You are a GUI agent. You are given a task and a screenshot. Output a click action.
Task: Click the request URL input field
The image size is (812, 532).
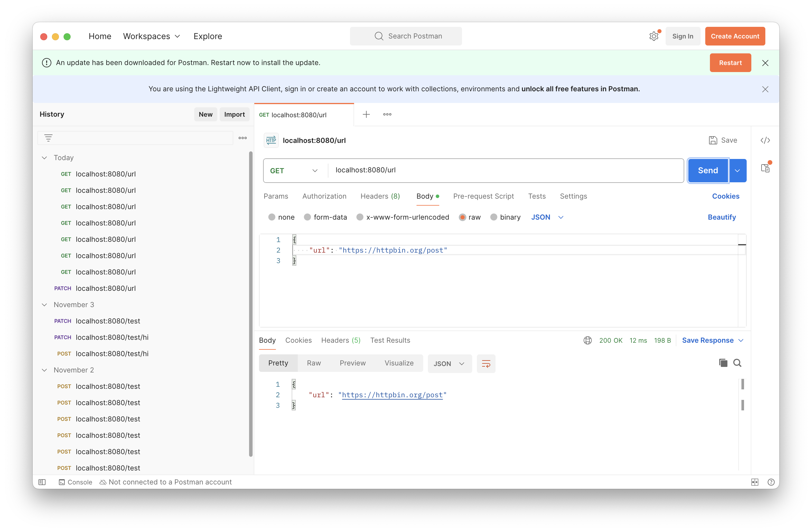[505, 170]
